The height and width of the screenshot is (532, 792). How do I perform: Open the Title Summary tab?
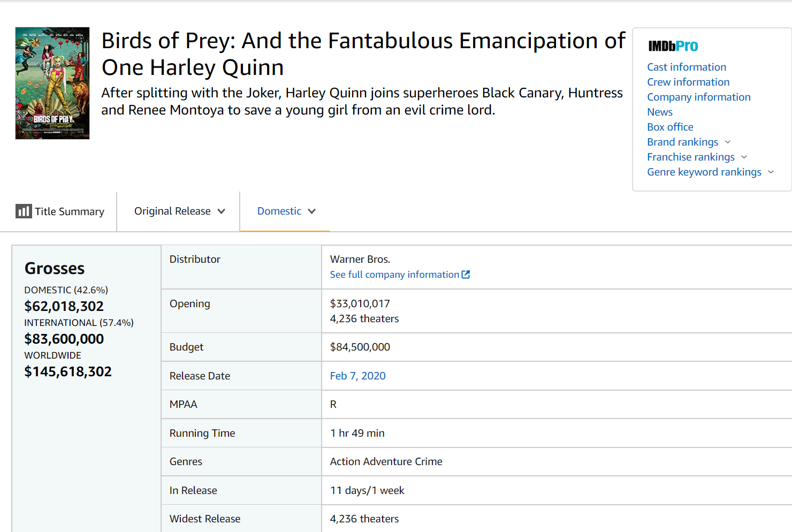pos(60,211)
